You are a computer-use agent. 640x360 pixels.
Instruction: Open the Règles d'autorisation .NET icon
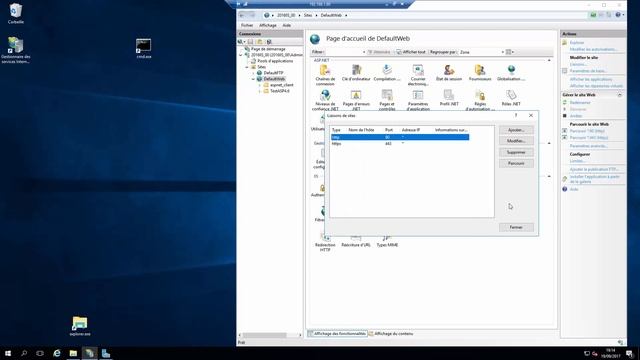pyautogui.click(x=480, y=100)
